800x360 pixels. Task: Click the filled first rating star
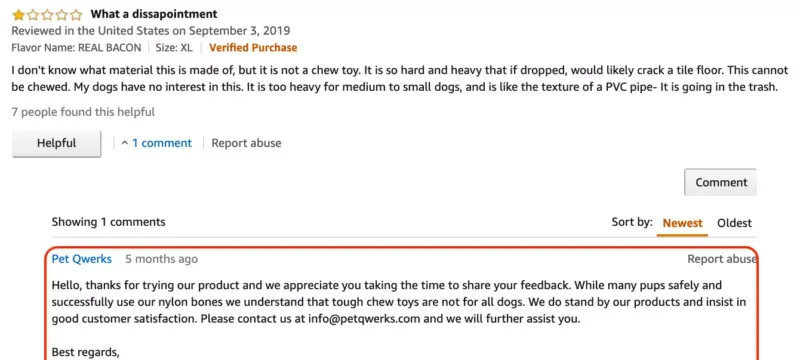18,14
